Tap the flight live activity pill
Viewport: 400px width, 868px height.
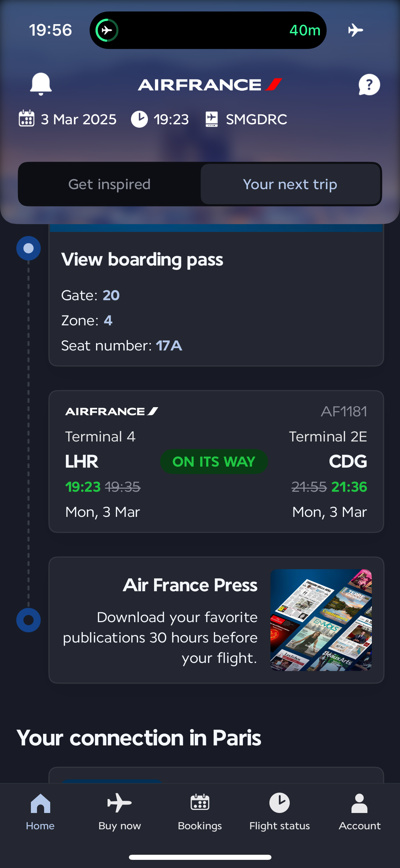point(208,30)
